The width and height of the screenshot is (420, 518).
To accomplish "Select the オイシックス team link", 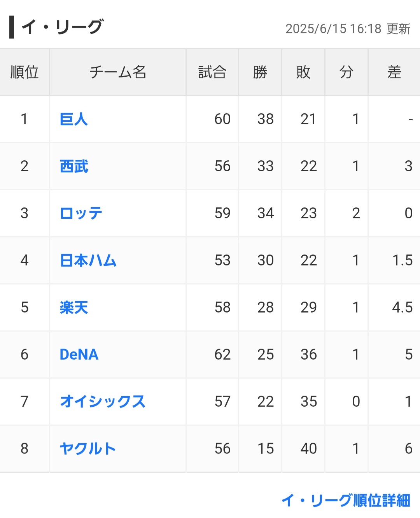I will 103,402.
